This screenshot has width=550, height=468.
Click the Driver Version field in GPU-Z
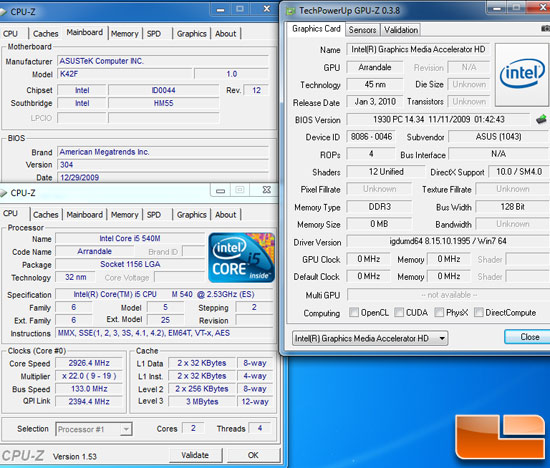448,241
